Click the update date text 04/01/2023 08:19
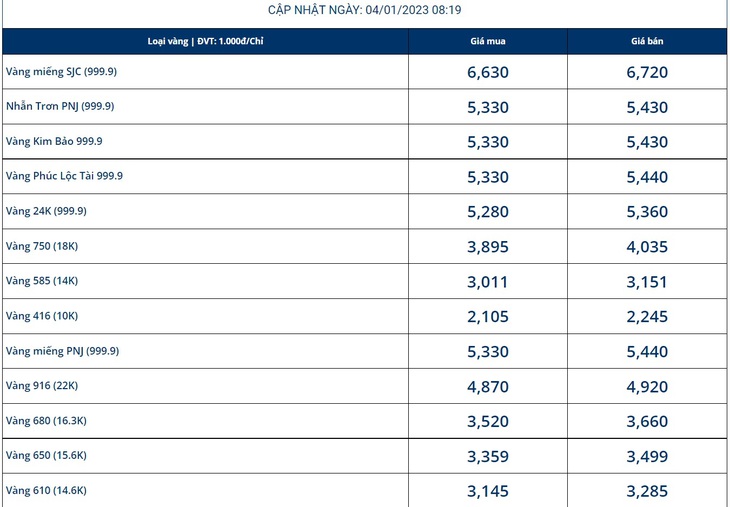Image resolution: width=730 pixels, height=507 pixels. click(413, 10)
